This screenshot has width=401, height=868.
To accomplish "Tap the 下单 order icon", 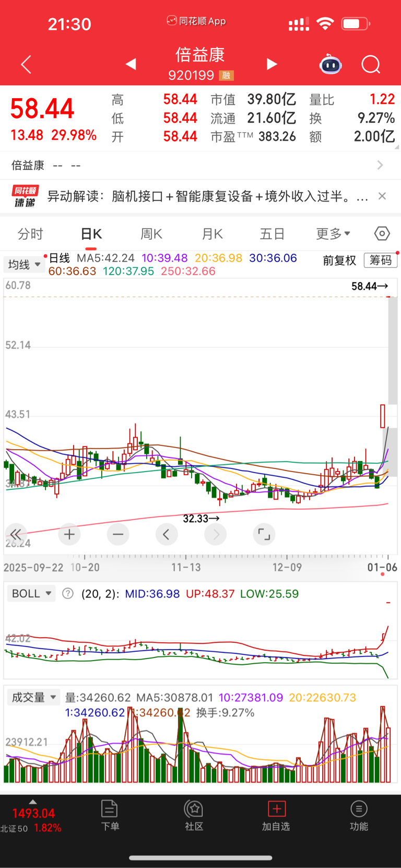I will point(110,816).
